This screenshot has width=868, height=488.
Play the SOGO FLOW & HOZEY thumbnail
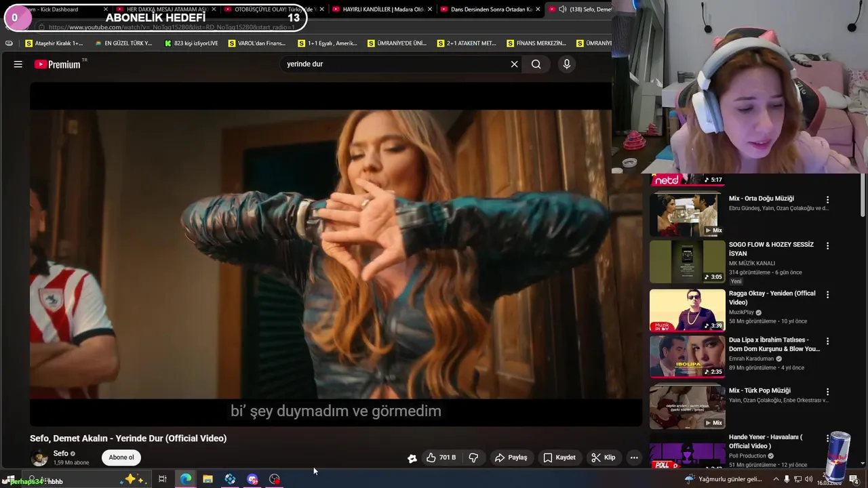click(x=687, y=262)
